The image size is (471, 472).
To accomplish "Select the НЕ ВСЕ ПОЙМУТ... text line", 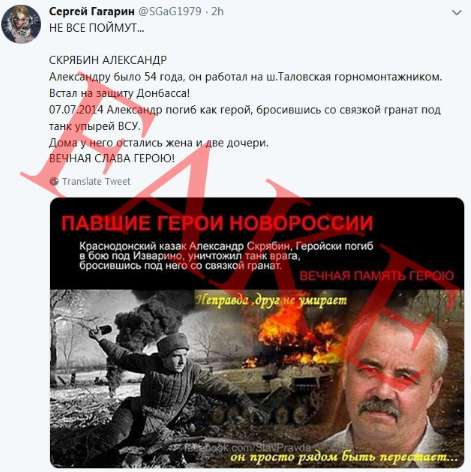I will (x=97, y=28).
